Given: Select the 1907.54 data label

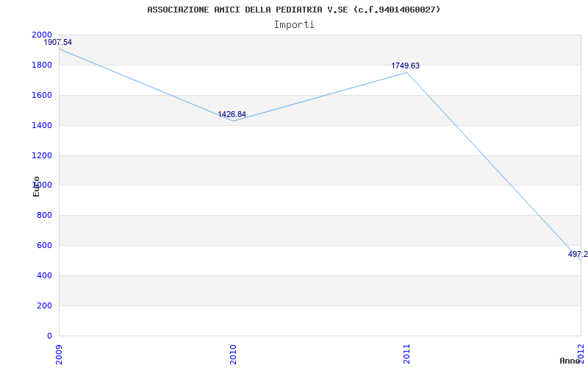Looking at the screenshot, I should coord(58,43).
